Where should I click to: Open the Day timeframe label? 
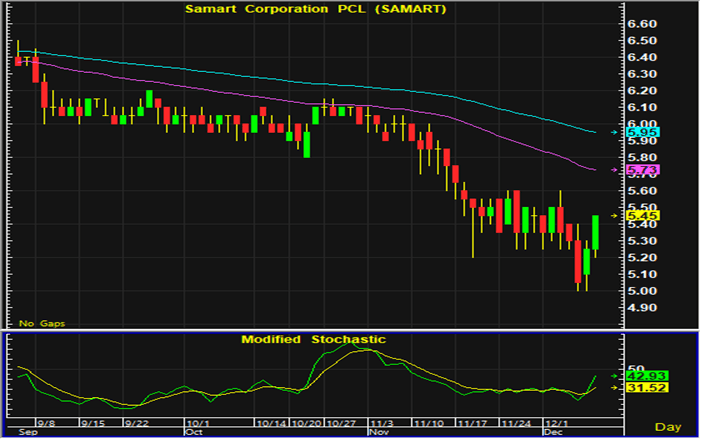tap(678, 428)
